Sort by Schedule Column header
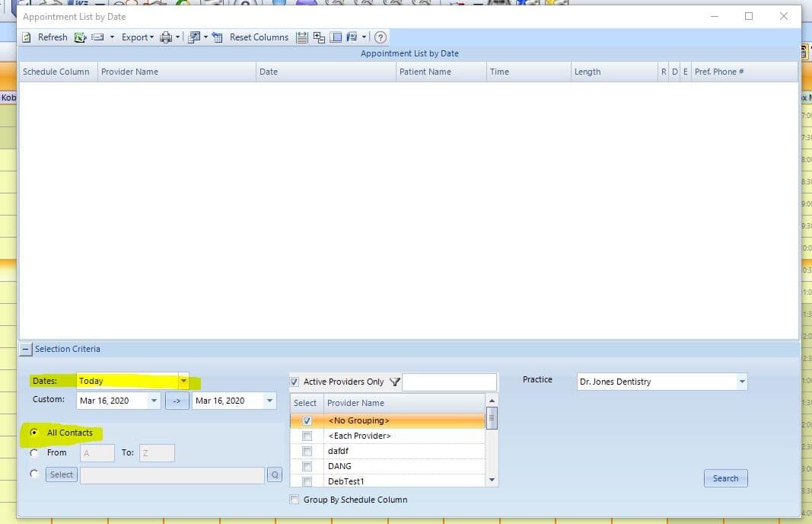This screenshot has width=812, height=524. 58,72
